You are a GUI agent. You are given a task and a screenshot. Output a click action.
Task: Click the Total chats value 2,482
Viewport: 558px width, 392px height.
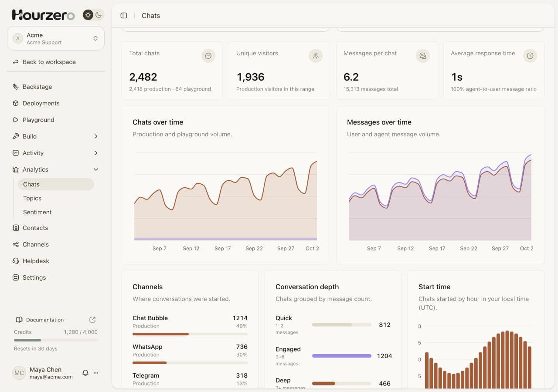pyautogui.click(x=143, y=77)
